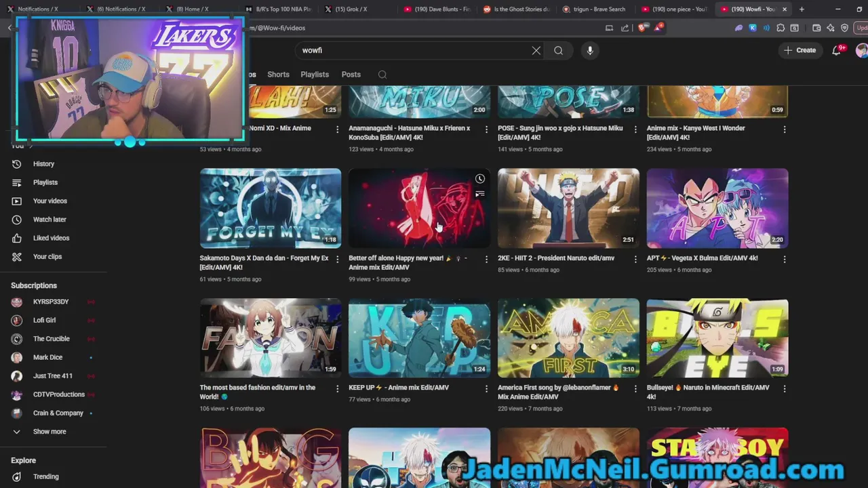Click the share page icon in address bar
The height and width of the screenshot is (488, 868).
[x=625, y=28]
